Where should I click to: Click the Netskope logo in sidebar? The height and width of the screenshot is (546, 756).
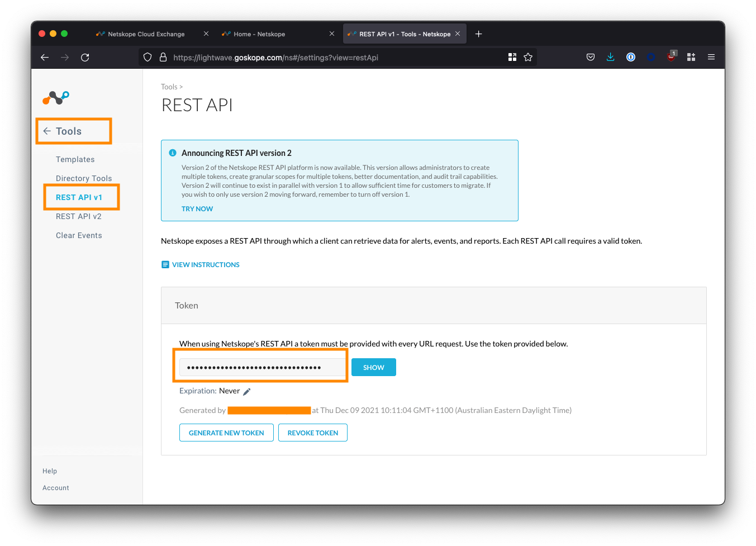56,98
